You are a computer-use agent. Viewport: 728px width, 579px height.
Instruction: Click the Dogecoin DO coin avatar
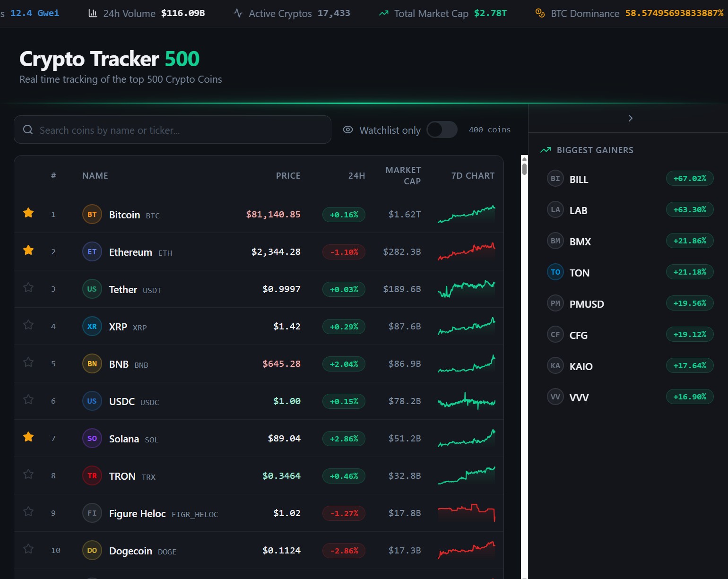92,550
